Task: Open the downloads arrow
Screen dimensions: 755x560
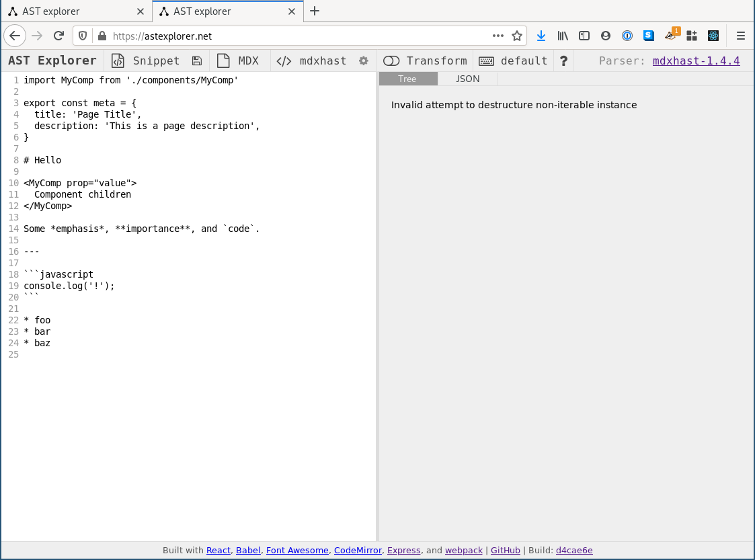Action: coord(541,36)
